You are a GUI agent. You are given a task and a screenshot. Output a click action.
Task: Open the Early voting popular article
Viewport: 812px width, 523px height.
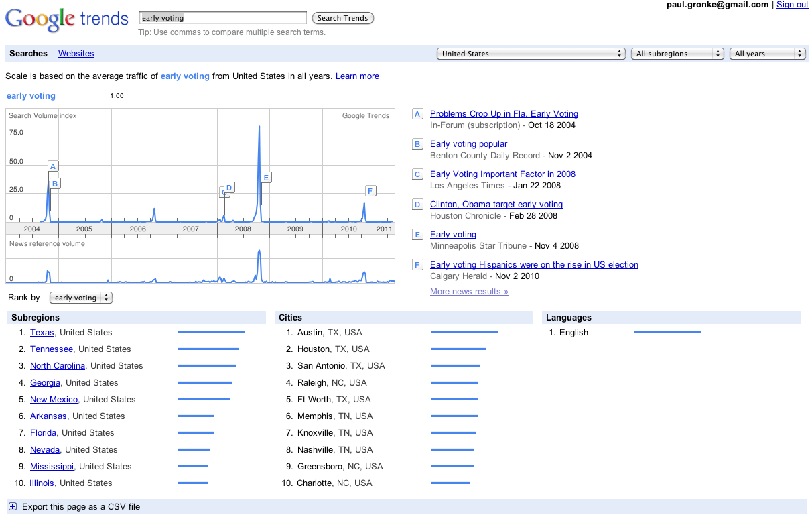468,144
